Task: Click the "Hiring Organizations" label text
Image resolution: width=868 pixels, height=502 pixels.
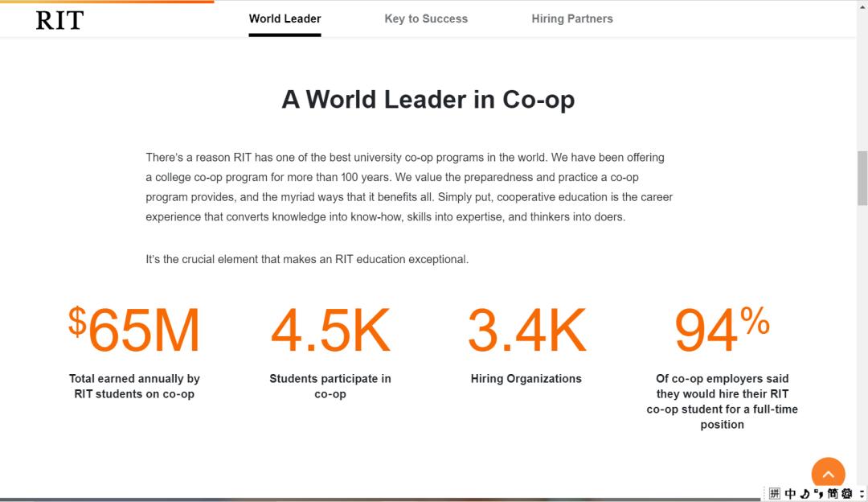Action: pyautogui.click(x=526, y=379)
